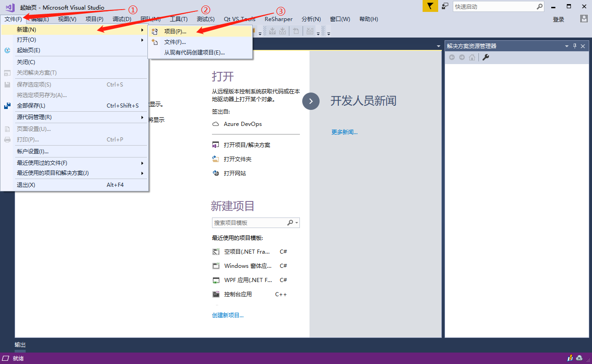Toggle the auto-hide pin on Solution Explorer
This screenshot has height=364, width=592.
575,46
